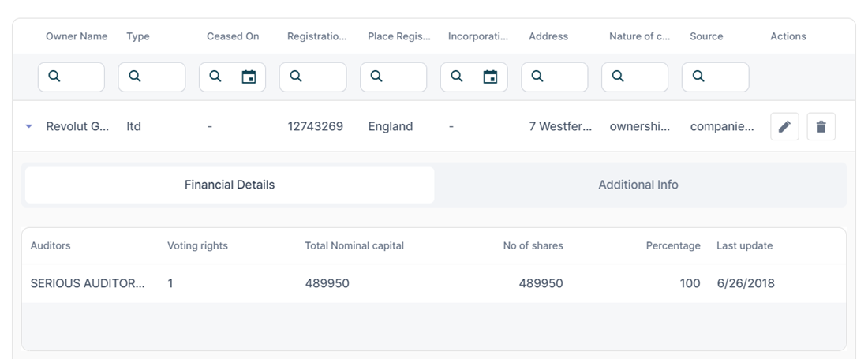Click the trash delete icon for Revolut row

coord(821,126)
